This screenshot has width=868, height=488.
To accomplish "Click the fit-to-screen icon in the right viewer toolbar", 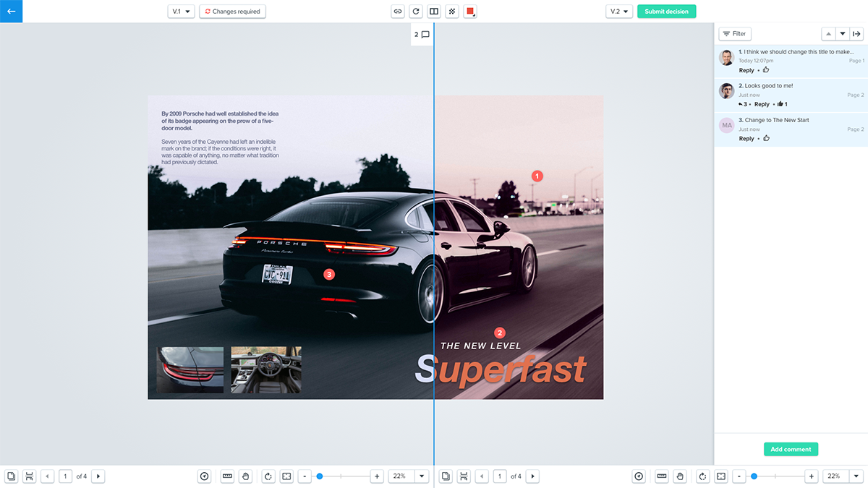I will point(721,476).
